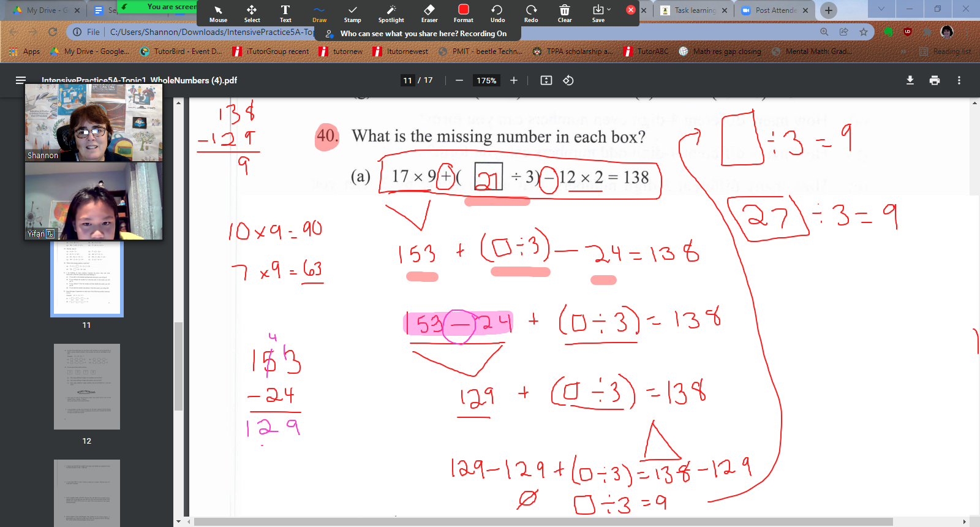Enable the Spotlight tool
The width and height of the screenshot is (980, 527).
391,13
